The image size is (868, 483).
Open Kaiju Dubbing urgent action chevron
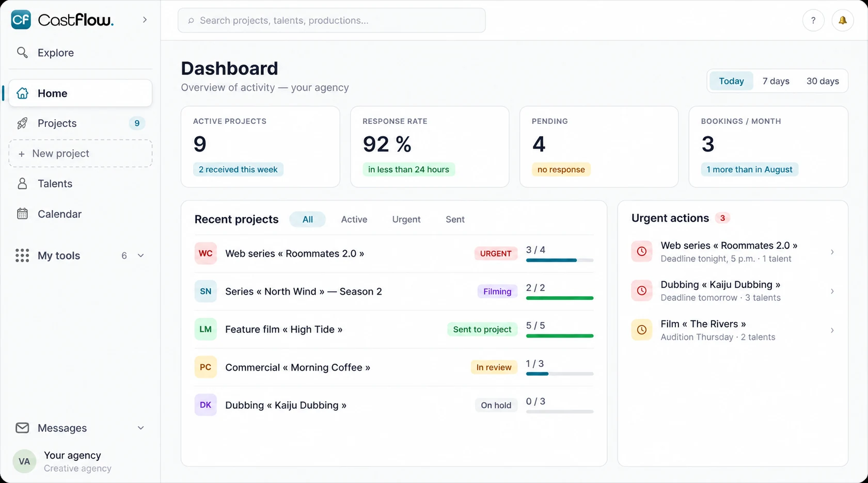click(x=832, y=291)
